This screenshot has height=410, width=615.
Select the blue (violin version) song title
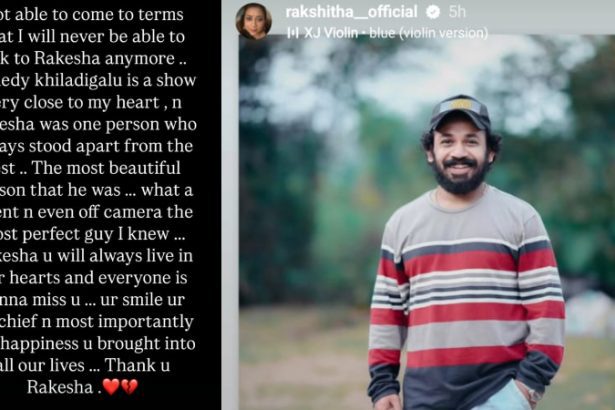[x=429, y=33]
